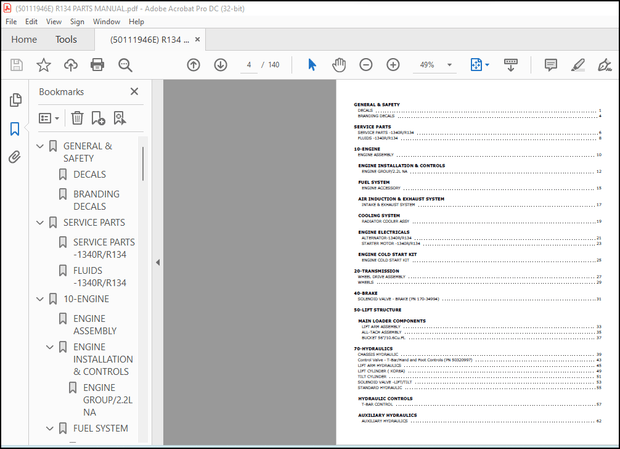Click 20-TRANSMISSION heading in contents page
620x449 pixels.
click(376, 271)
